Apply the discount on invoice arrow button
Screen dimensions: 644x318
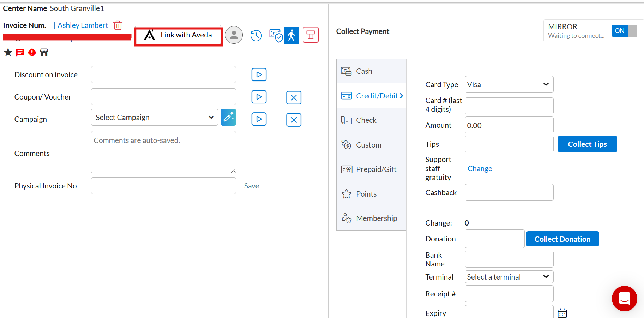click(259, 74)
